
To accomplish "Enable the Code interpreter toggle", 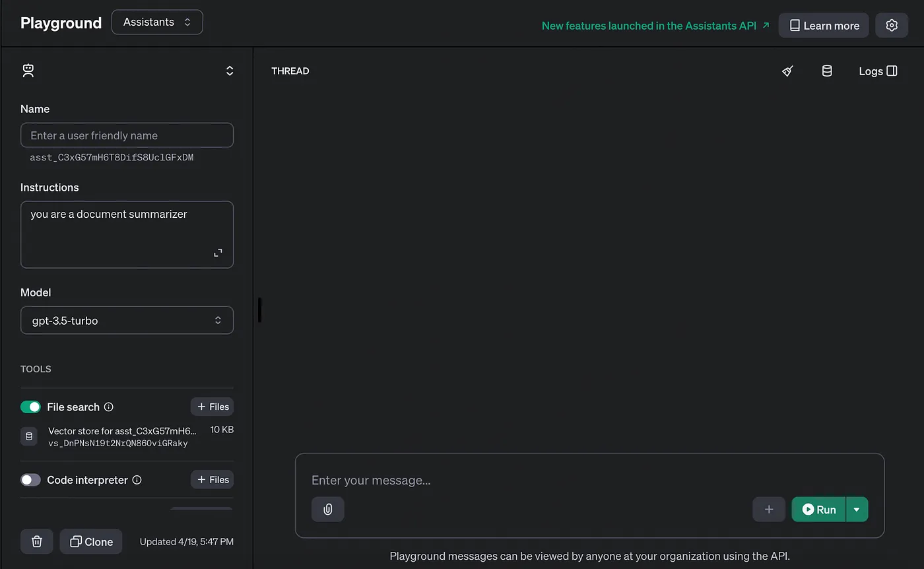I will (30, 480).
